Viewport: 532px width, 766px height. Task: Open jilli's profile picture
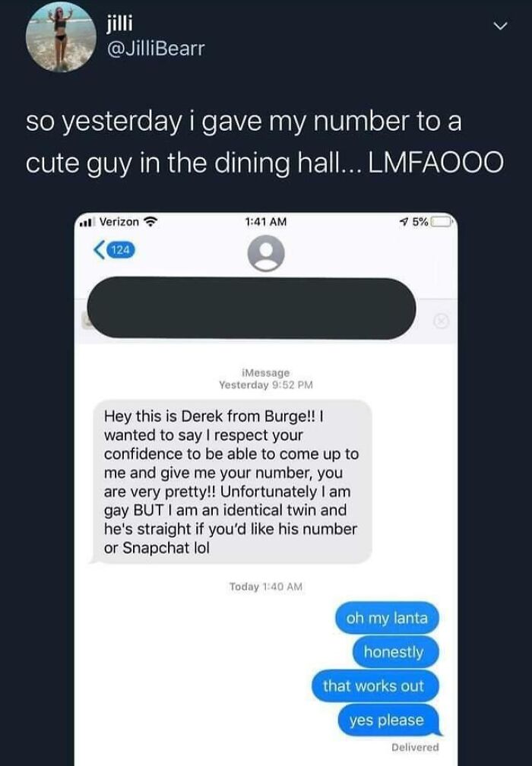pyautogui.click(x=61, y=36)
